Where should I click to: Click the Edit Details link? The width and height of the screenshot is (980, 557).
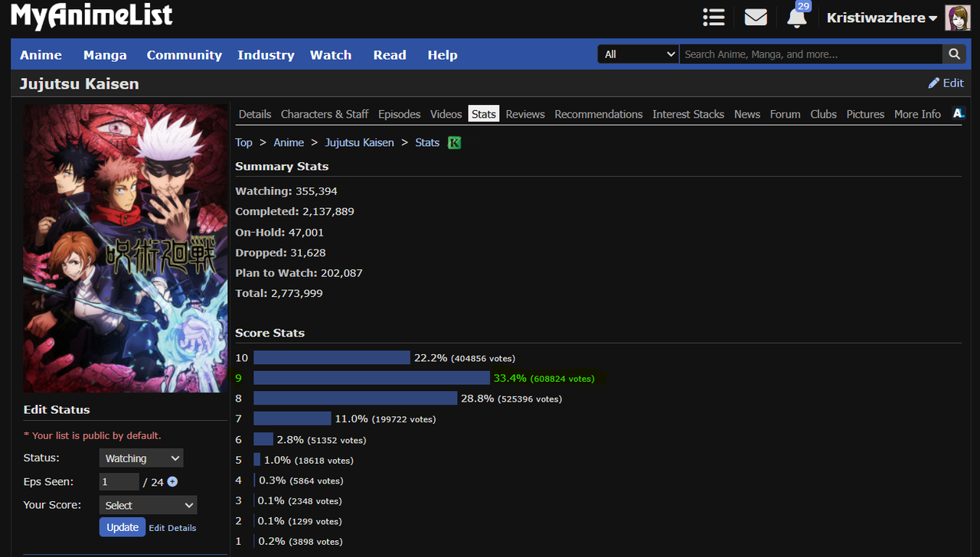click(172, 528)
